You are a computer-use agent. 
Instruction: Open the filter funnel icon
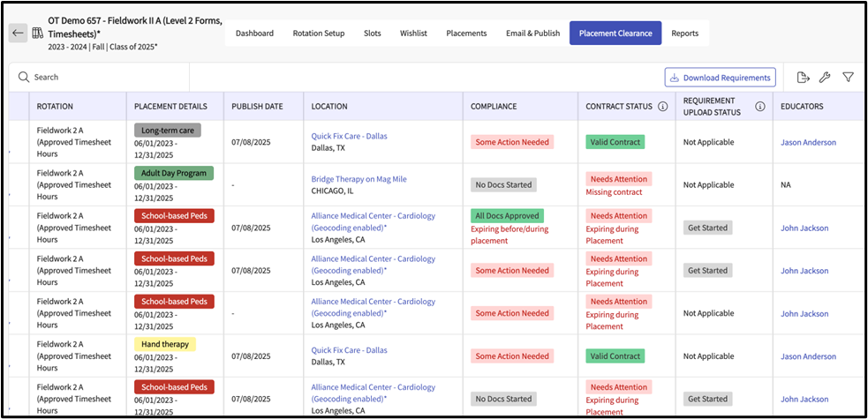848,78
